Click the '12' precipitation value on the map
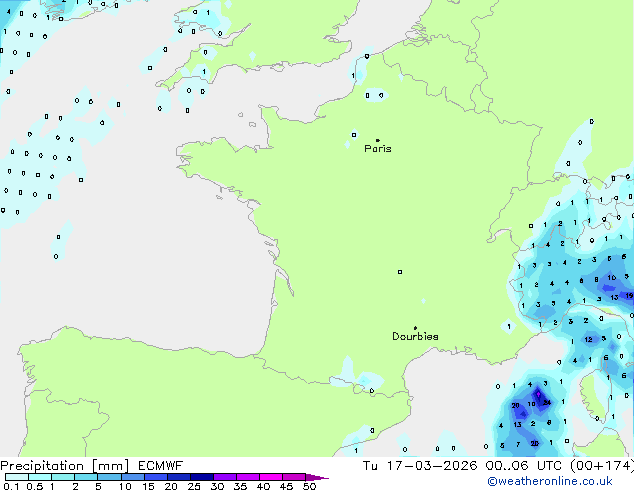The image size is (634, 490). [x=588, y=340]
